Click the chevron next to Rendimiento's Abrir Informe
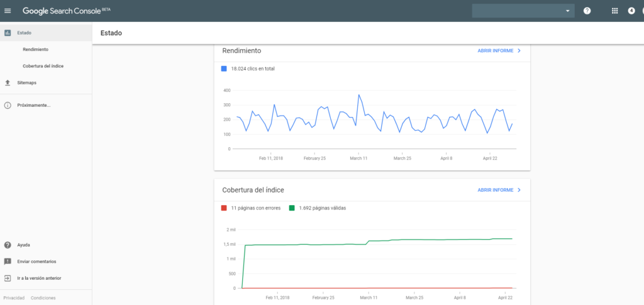The image size is (644, 305). 519,50
